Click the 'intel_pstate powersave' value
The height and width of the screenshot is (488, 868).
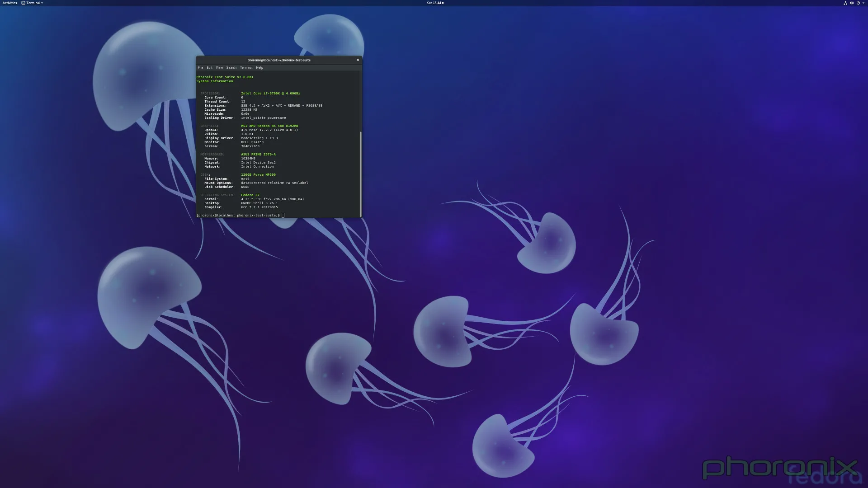point(263,118)
